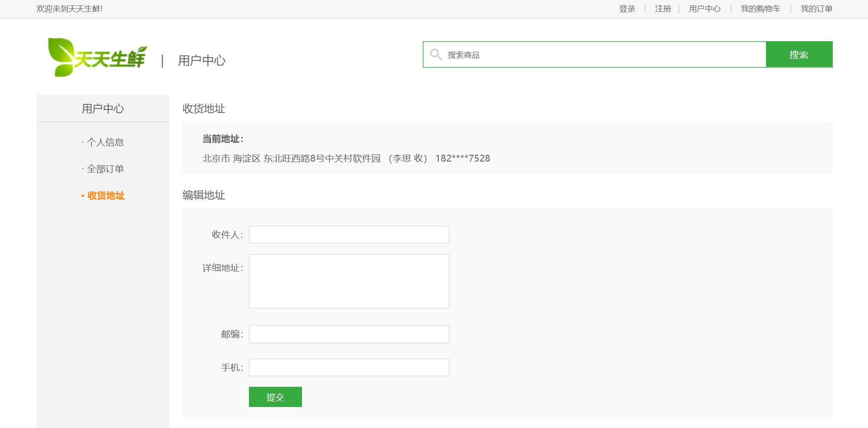Click the green 搜索 button
Image resolution: width=868 pixels, height=428 pixels.
pyautogui.click(x=799, y=54)
